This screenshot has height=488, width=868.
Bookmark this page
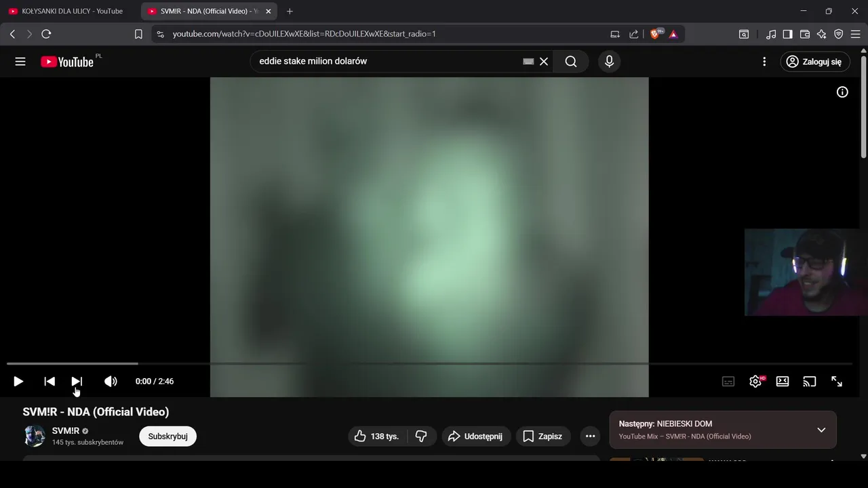(138, 34)
